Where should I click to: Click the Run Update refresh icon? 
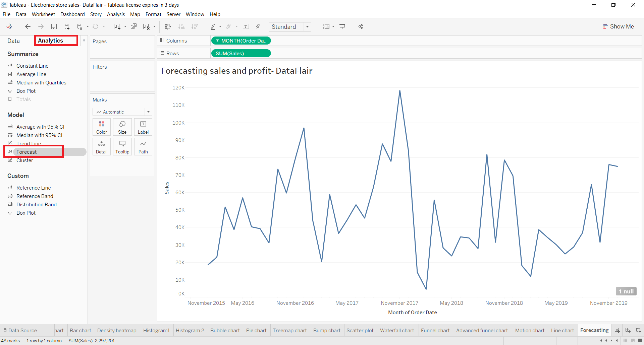coord(96,26)
